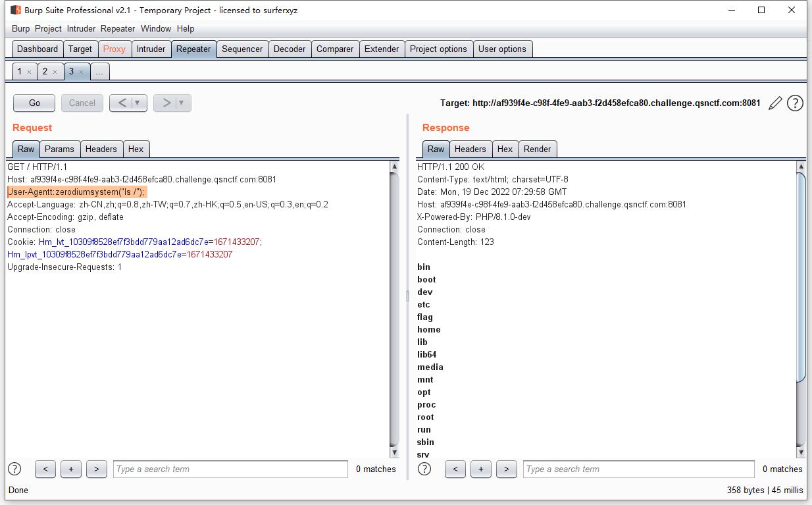Image resolution: width=812 pixels, height=505 pixels.
Task: Find previous match in response search
Action: [455, 469]
